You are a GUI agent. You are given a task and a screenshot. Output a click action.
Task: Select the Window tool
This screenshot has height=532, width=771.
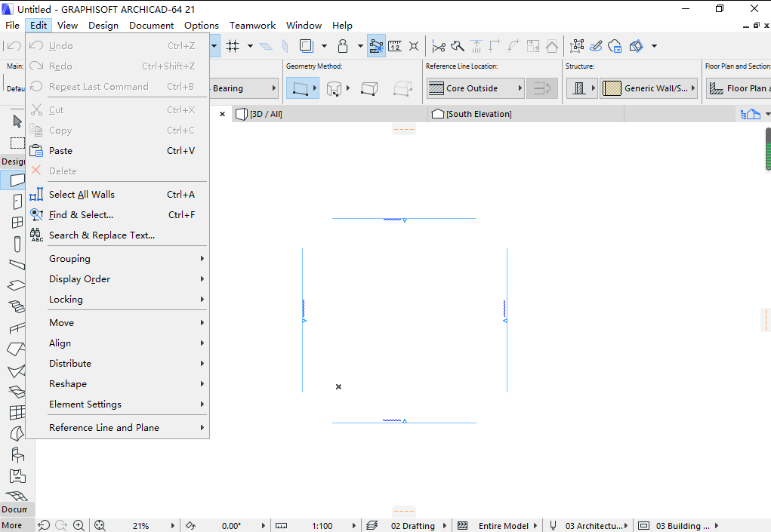(x=17, y=223)
